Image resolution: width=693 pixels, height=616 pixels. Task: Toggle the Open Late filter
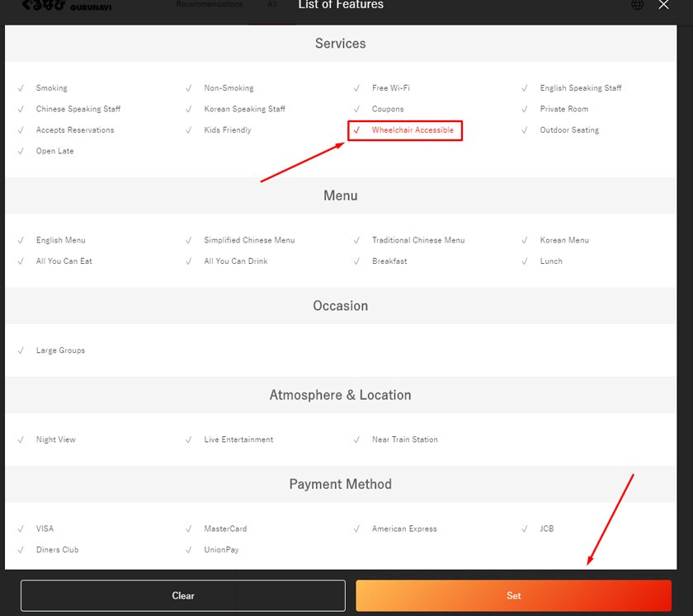[45, 151]
